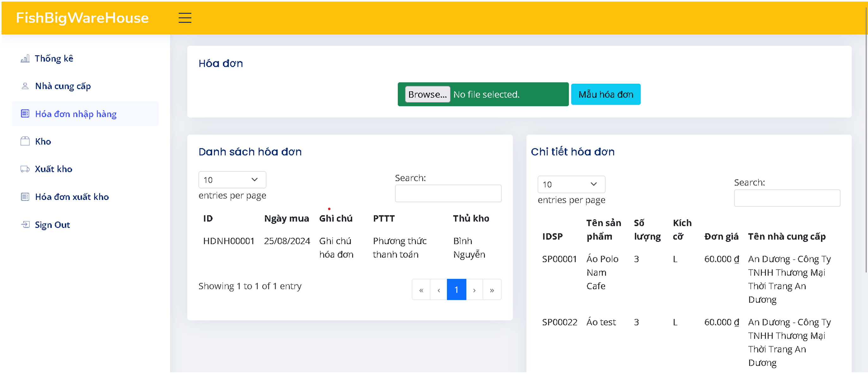The height and width of the screenshot is (376, 868).
Task: Focus the Search field in Danh sách hóa đơn
Action: [448, 194]
